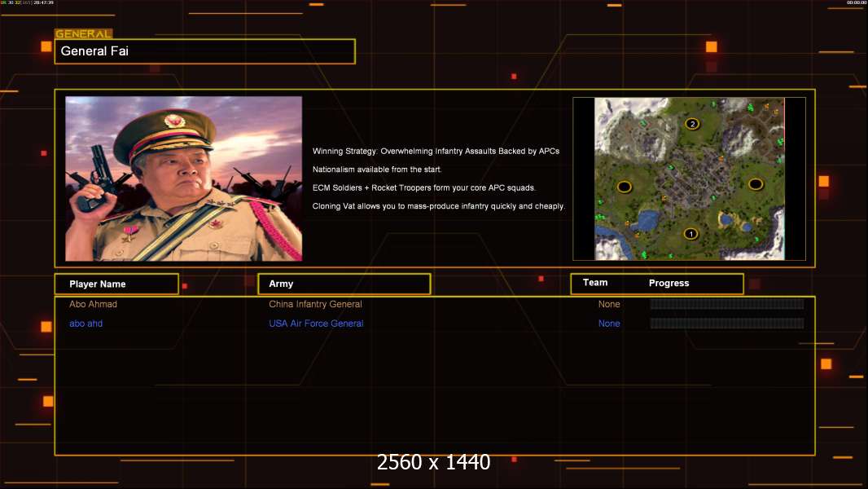The image size is (868, 489).
Task: Click abo ahd's team value None
Action: (609, 324)
